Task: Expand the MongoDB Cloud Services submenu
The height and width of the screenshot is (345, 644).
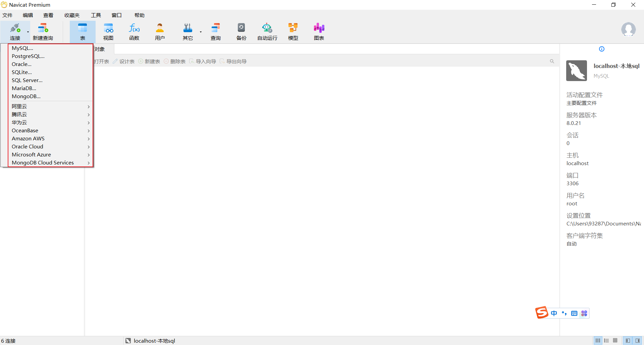Action: [50, 163]
